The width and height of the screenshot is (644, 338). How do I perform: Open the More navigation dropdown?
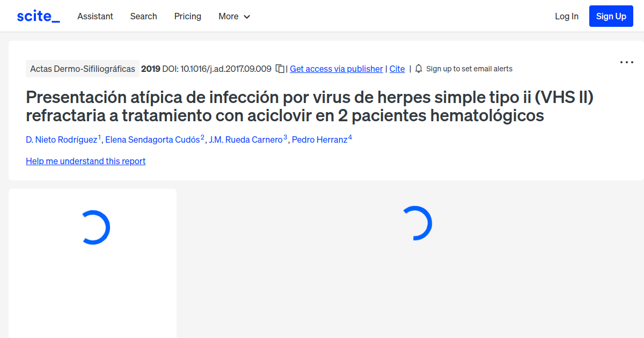tap(228, 16)
